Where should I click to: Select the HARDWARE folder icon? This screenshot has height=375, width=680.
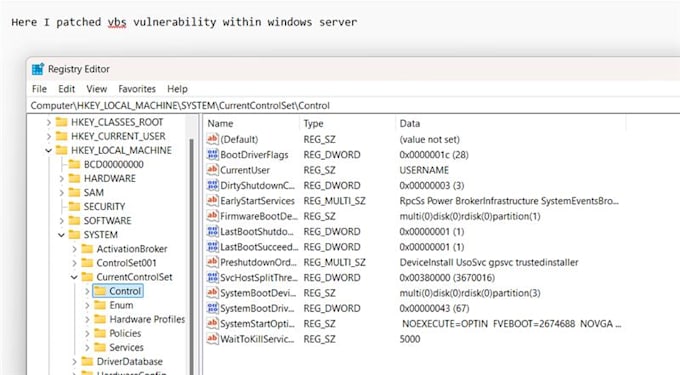coord(75,178)
